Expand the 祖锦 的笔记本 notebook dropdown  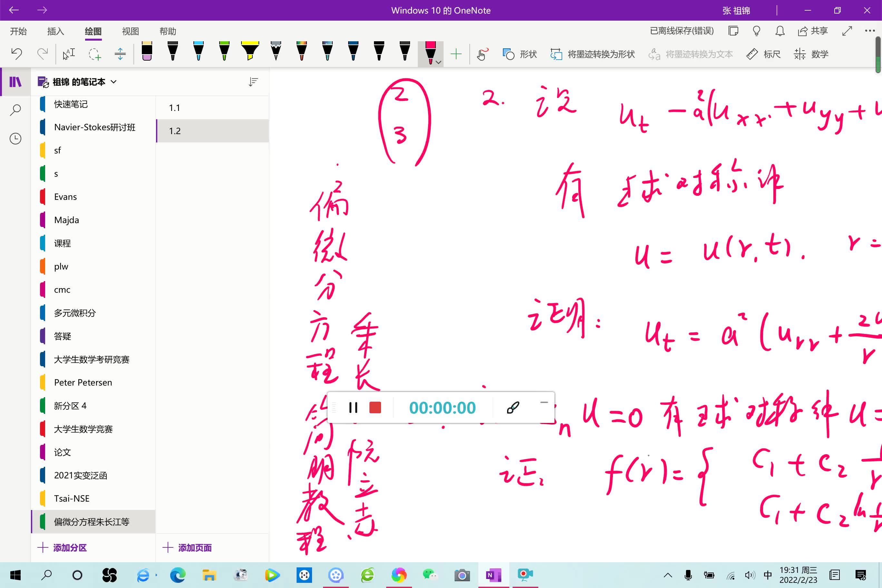pos(114,82)
